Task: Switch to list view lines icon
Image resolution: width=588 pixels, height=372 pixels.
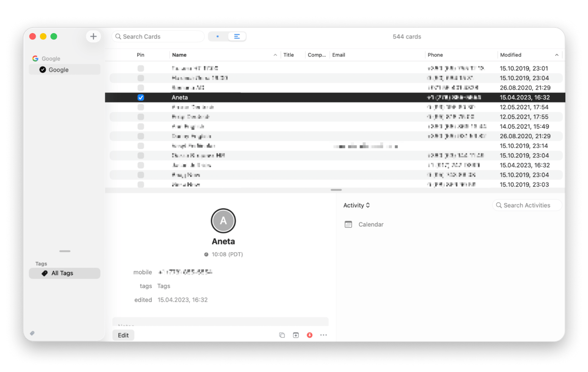Action: click(x=237, y=37)
